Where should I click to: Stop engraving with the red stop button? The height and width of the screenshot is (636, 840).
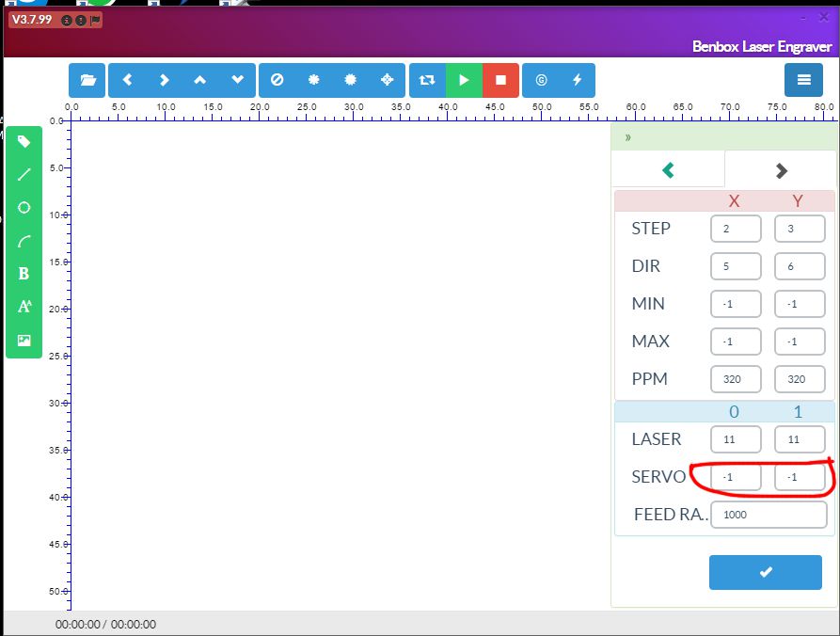coord(500,80)
